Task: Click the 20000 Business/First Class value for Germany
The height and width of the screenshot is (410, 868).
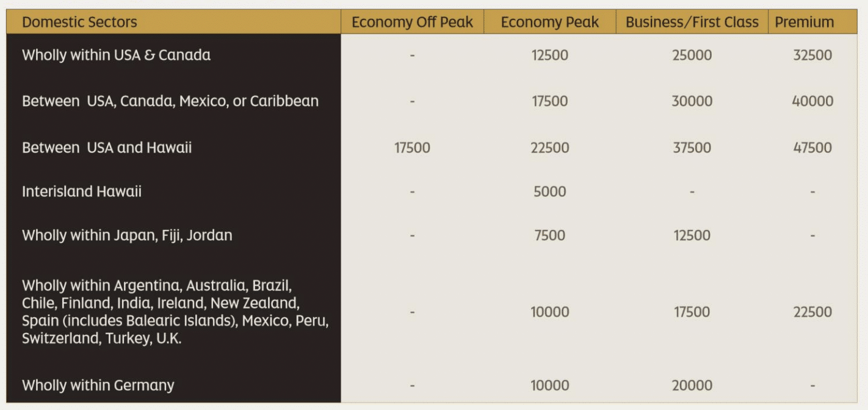Action: [692, 386]
